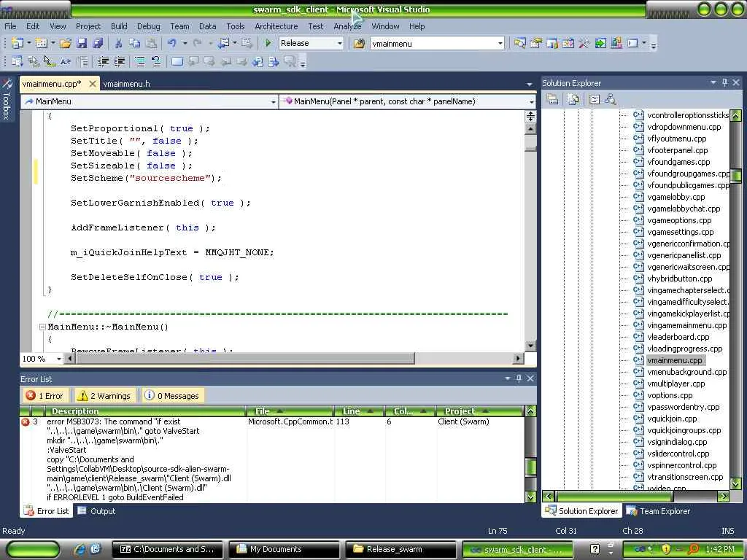747x560 pixels.
Task: Select vleaderboard.cpp in Solution Explorer
Action: pos(678,337)
